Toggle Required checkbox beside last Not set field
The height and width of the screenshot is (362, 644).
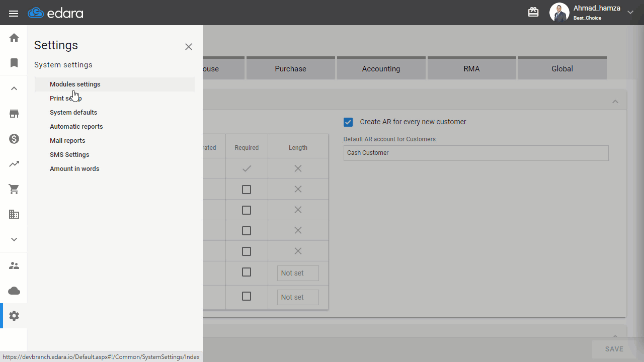[247, 296]
